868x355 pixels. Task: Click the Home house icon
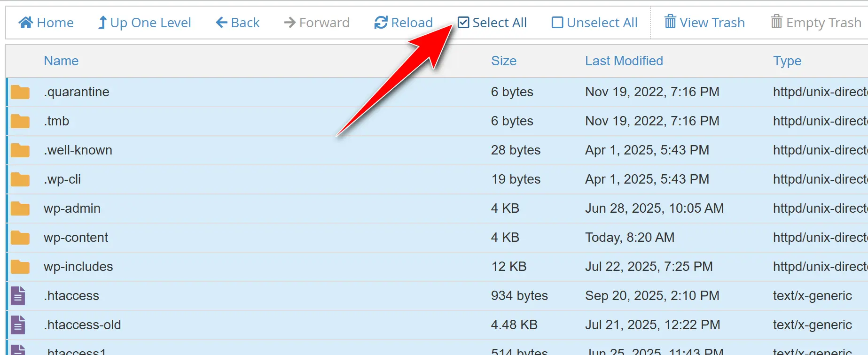coord(26,23)
